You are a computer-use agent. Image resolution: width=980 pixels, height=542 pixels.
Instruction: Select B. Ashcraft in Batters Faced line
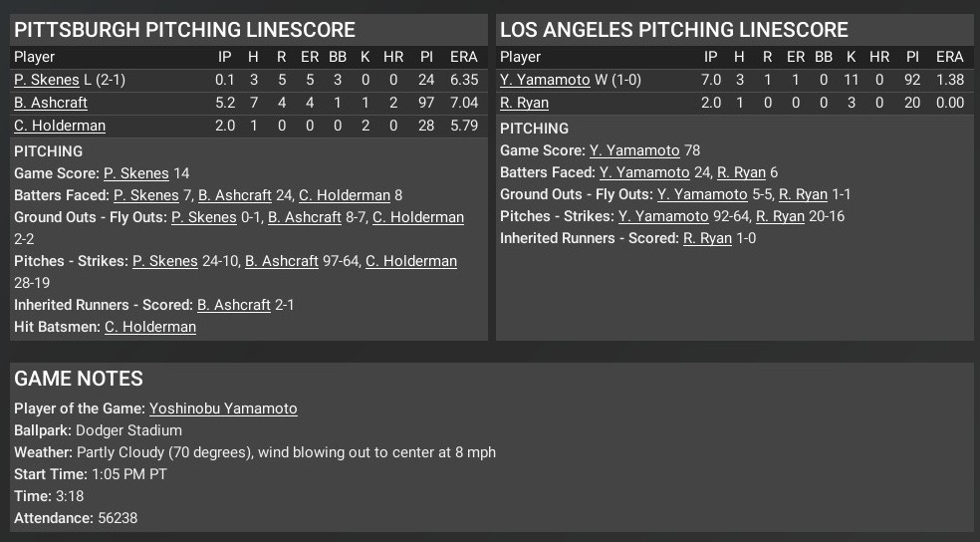click(x=235, y=195)
